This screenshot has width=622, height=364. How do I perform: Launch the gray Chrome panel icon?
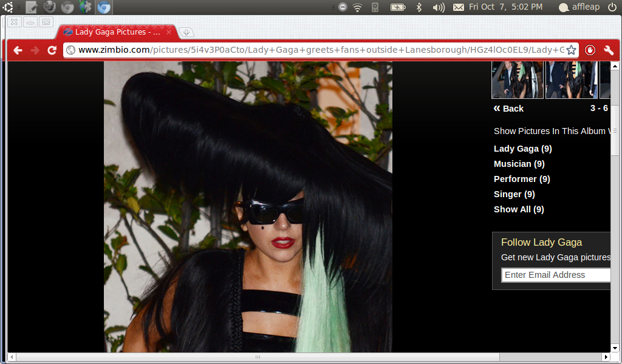[x=67, y=7]
